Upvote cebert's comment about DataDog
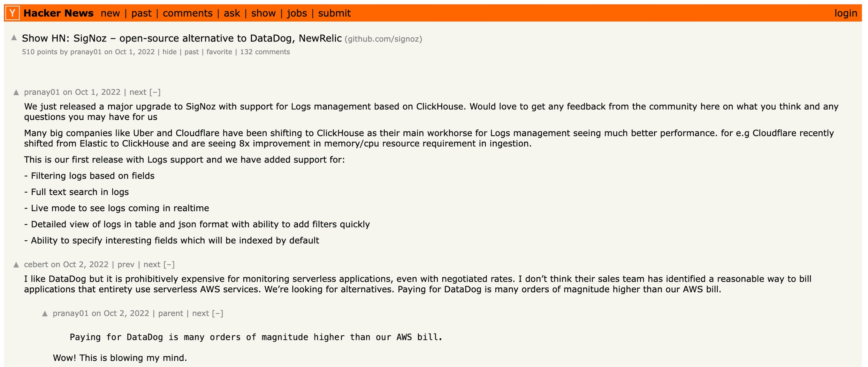 click(x=16, y=265)
